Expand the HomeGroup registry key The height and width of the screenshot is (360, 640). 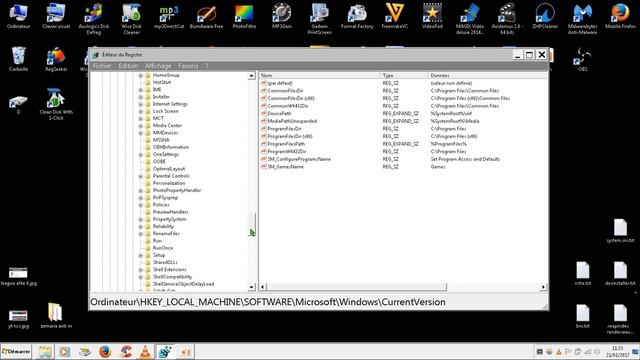[140, 76]
